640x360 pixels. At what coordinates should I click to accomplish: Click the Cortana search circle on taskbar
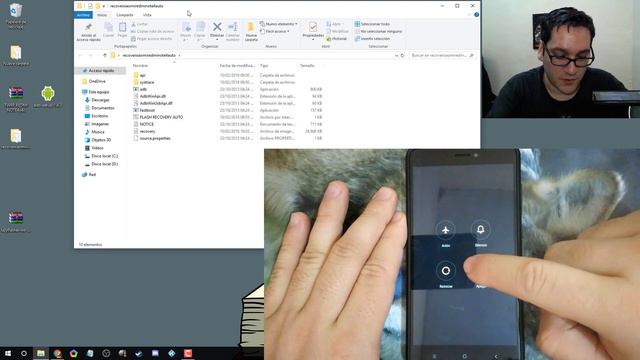coord(24,353)
